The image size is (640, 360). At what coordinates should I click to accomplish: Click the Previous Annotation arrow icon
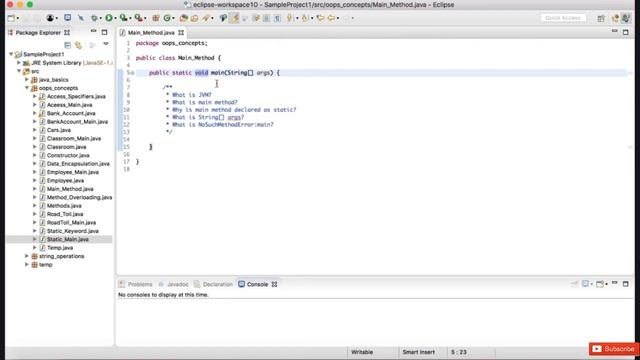(x=304, y=18)
